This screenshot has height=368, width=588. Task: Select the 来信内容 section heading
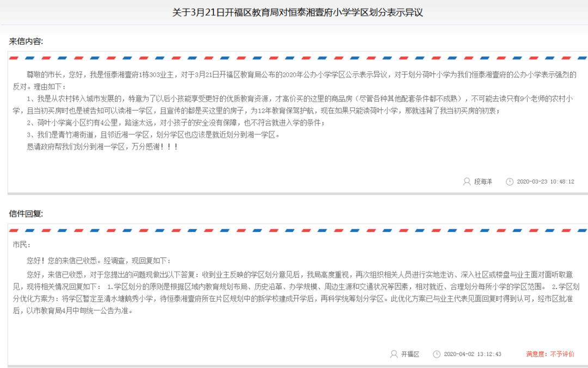(x=26, y=41)
